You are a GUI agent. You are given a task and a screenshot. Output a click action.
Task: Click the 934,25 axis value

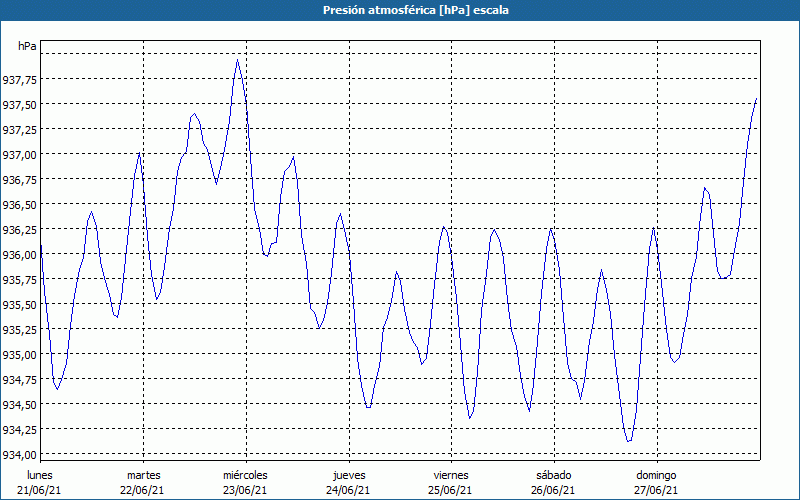(x=19, y=429)
